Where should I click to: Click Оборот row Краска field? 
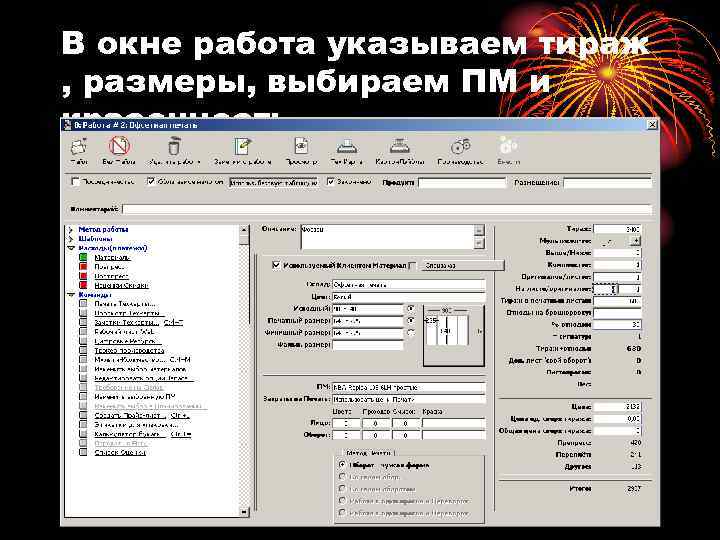(454, 435)
